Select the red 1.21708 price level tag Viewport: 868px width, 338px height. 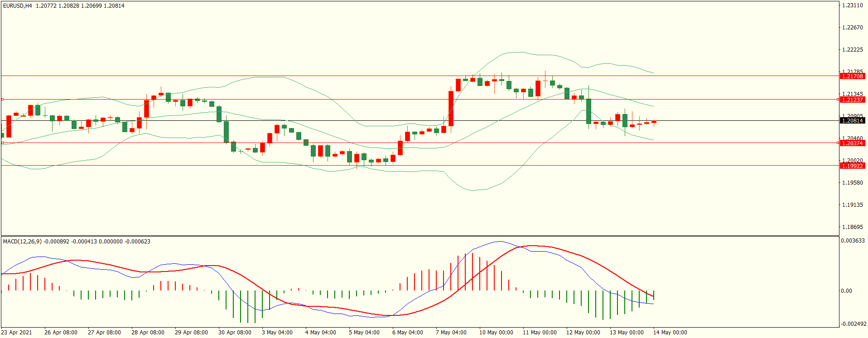click(x=852, y=76)
